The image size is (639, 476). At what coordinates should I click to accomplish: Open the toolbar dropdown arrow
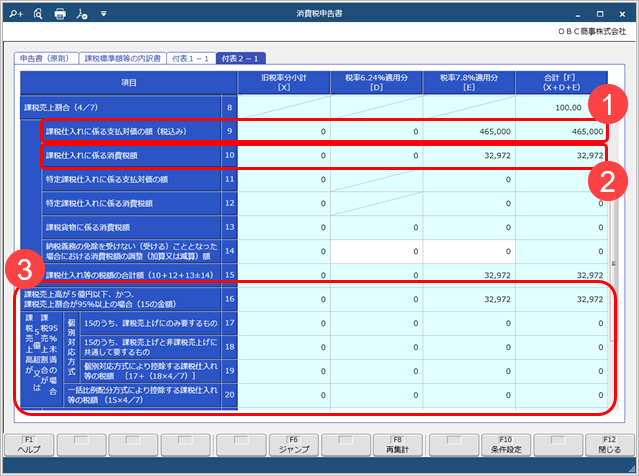tap(103, 14)
